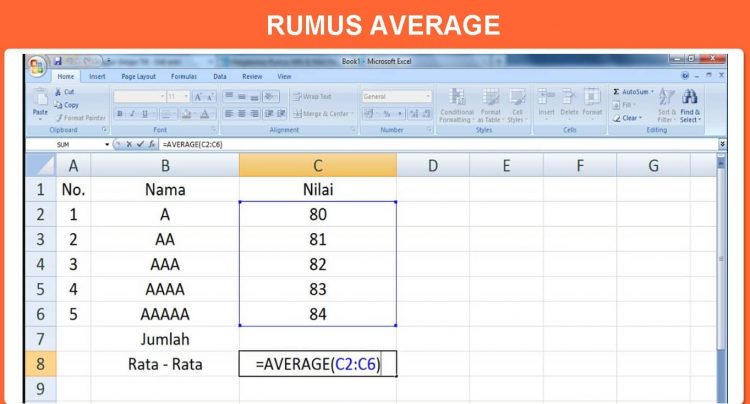Open the font name dropdown
This screenshot has height=404, width=750.
click(x=162, y=97)
